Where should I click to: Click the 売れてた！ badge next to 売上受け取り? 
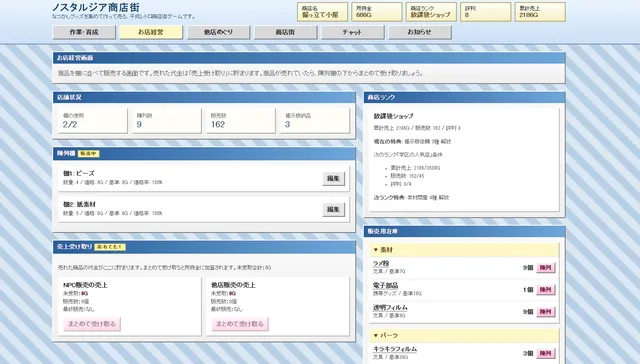pyautogui.click(x=110, y=247)
